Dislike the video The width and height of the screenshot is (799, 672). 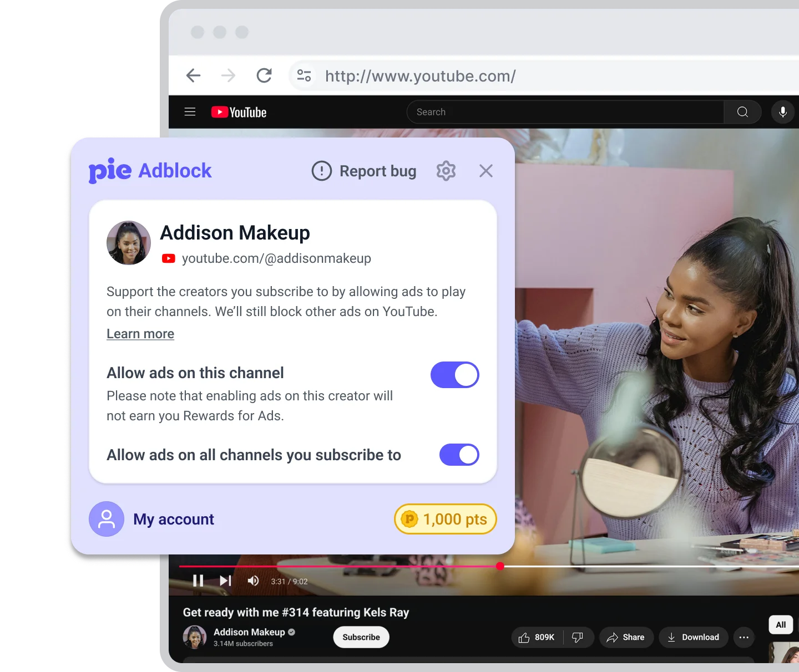(578, 638)
